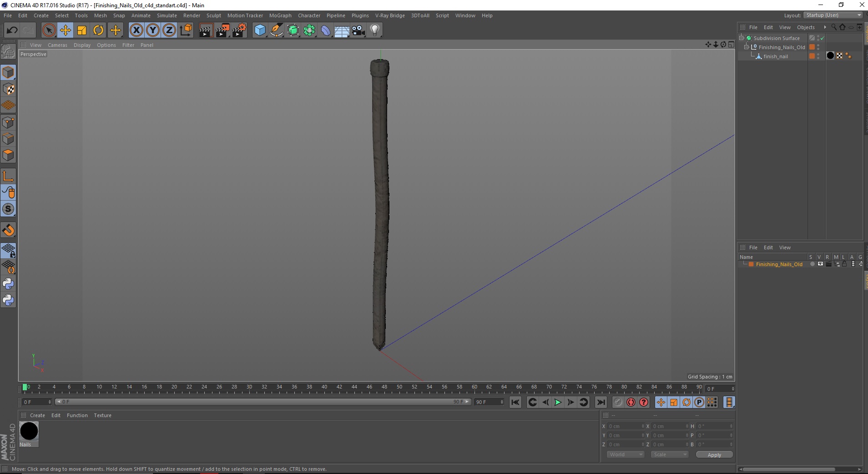Open World coordinate dropdown
The image size is (868, 474).
point(626,454)
